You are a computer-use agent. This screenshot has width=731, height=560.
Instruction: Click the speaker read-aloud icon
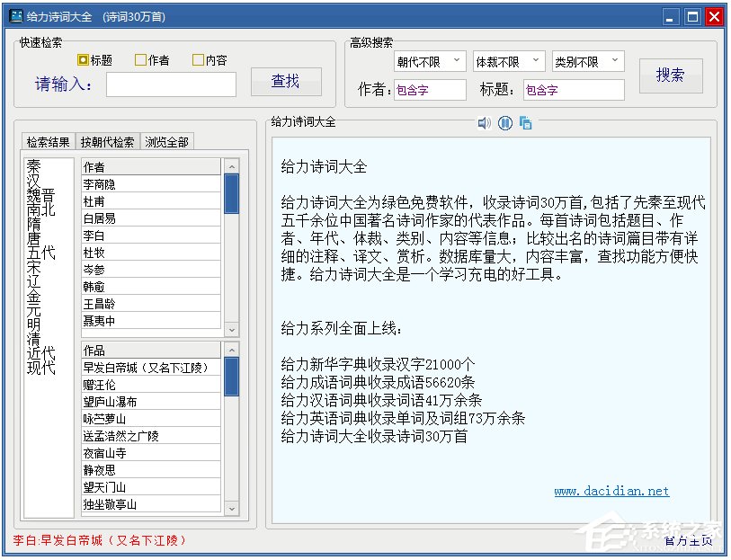(484, 123)
